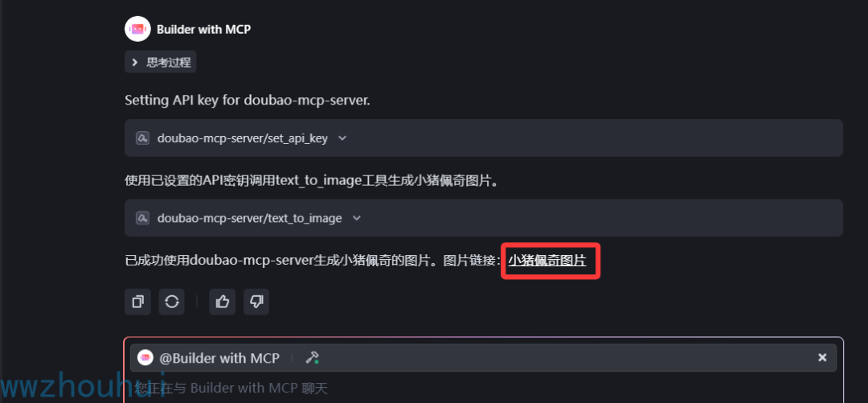Click the Builder with MCP avatar icon
Image resolution: width=868 pixels, height=403 pixels.
tap(138, 29)
